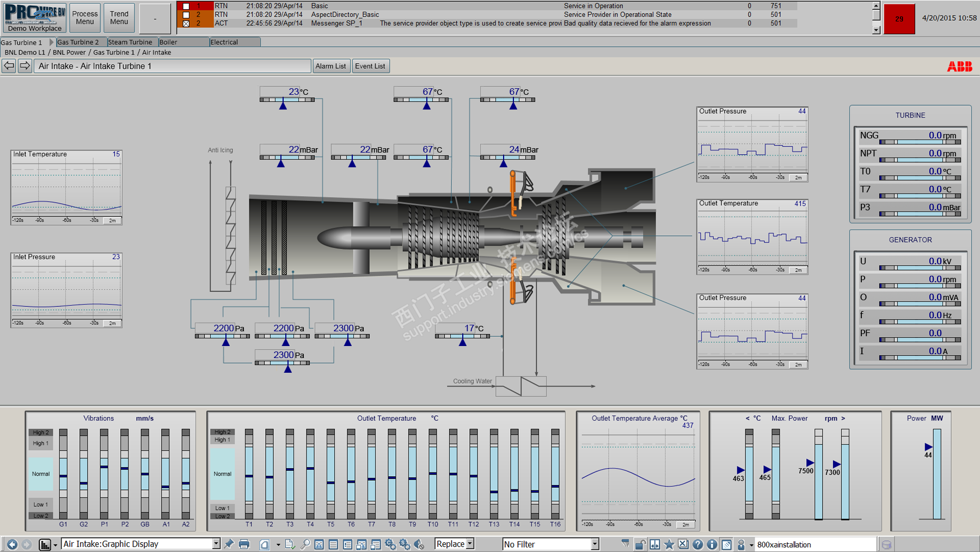Click the star favorites icon

click(669, 544)
